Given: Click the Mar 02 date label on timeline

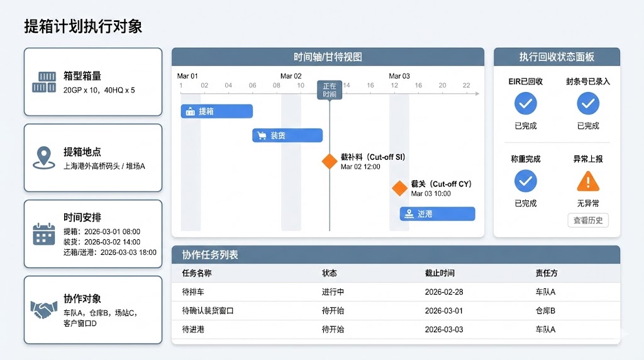Looking at the screenshot, I should (x=291, y=76).
